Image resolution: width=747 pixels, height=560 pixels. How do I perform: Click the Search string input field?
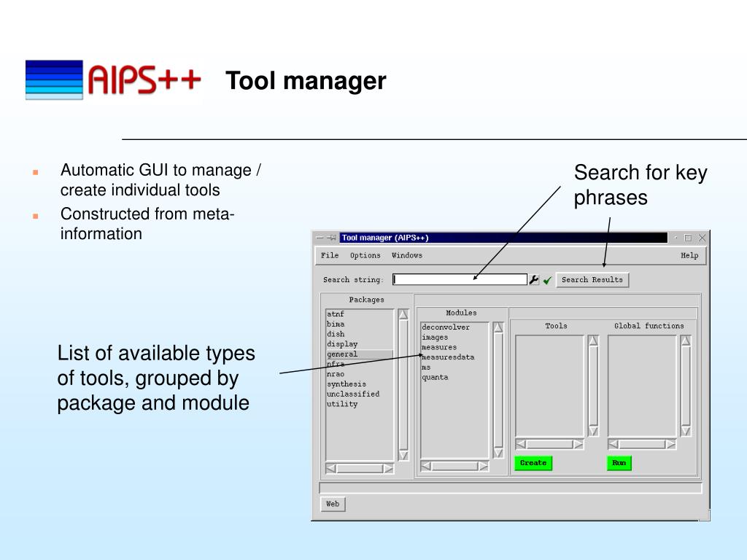click(460, 279)
